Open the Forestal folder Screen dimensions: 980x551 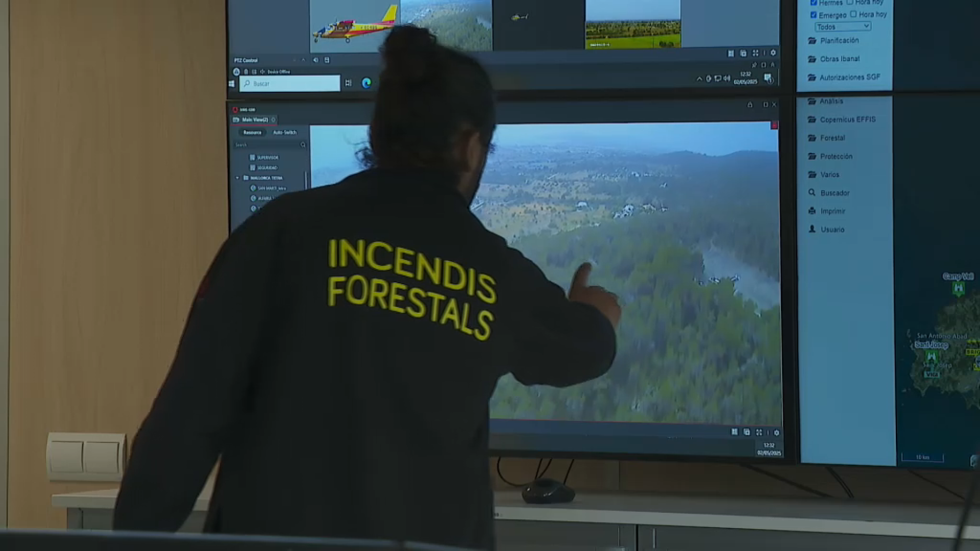point(827,138)
